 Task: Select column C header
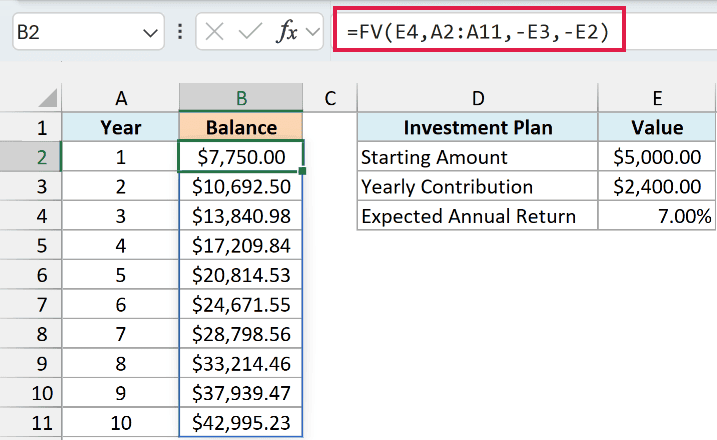tap(330, 97)
